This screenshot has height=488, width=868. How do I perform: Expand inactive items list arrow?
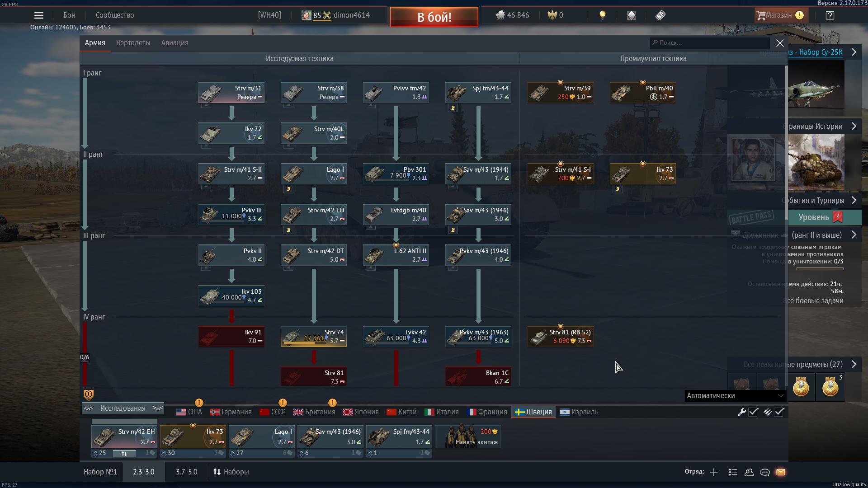(x=854, y=364)
